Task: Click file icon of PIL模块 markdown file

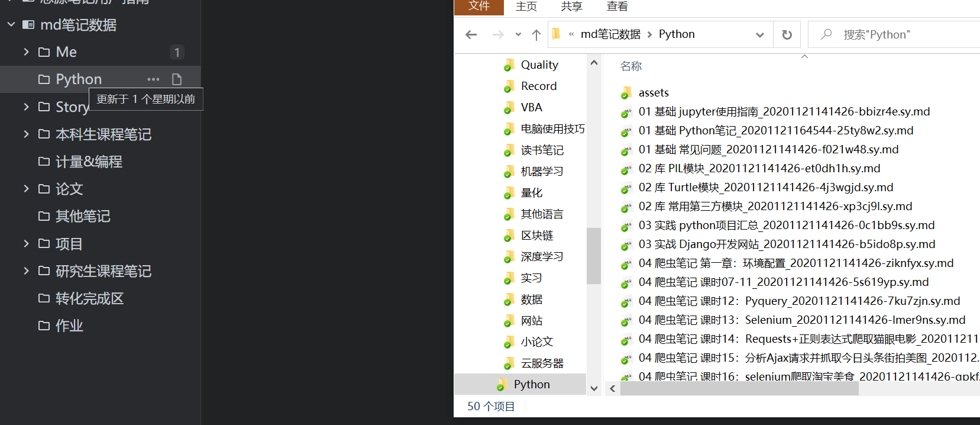Action: 626,169
